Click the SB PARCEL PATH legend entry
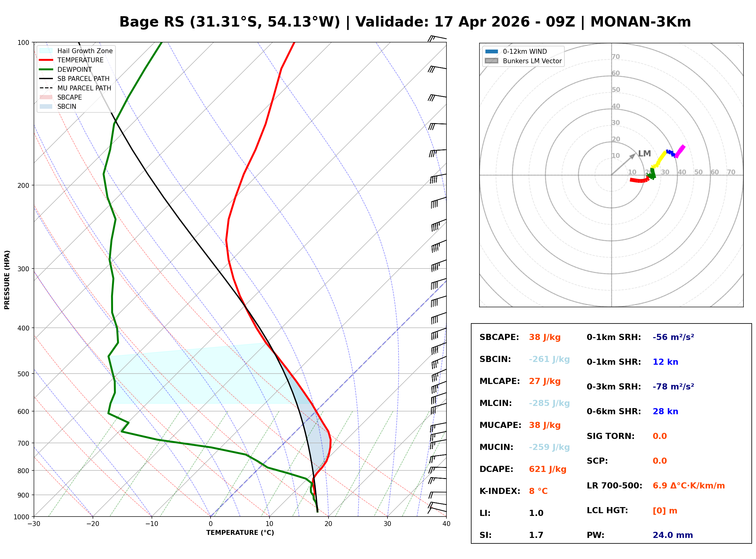This screenshot has width=756, height=559. point(83,79)
